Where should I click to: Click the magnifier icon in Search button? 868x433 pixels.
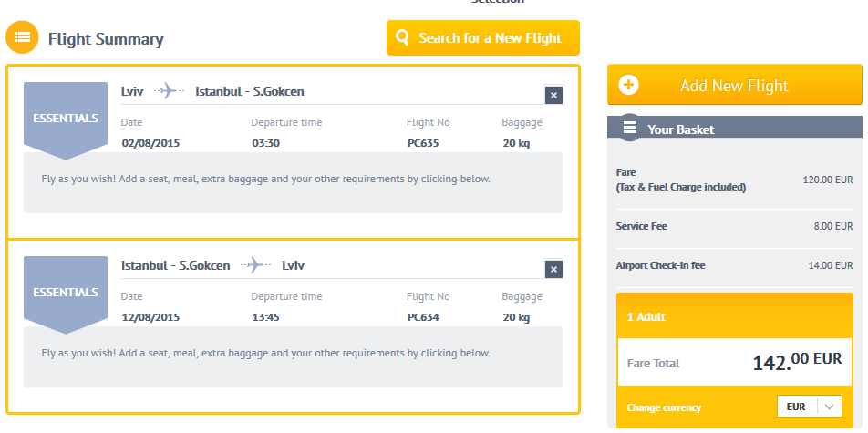pos(402,37)
